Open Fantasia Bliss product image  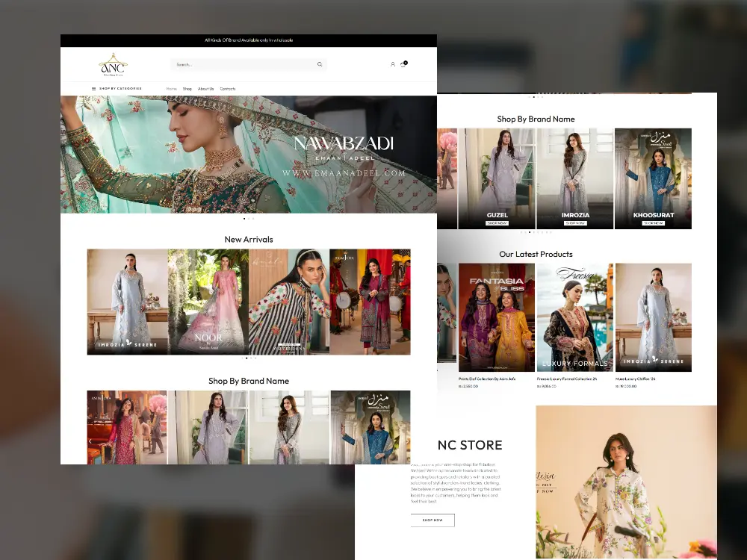coord(497,317)
